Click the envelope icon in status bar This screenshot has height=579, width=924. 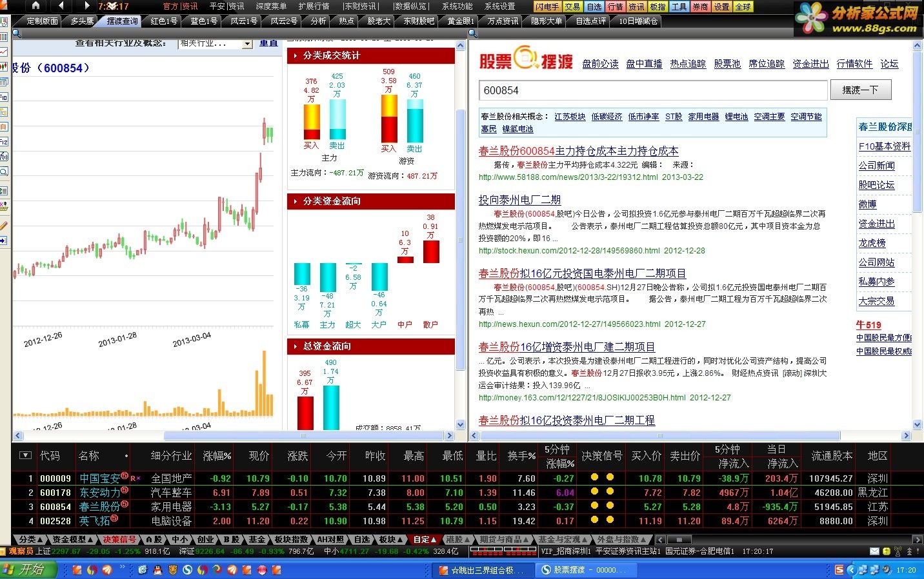(x=874, y=551)
